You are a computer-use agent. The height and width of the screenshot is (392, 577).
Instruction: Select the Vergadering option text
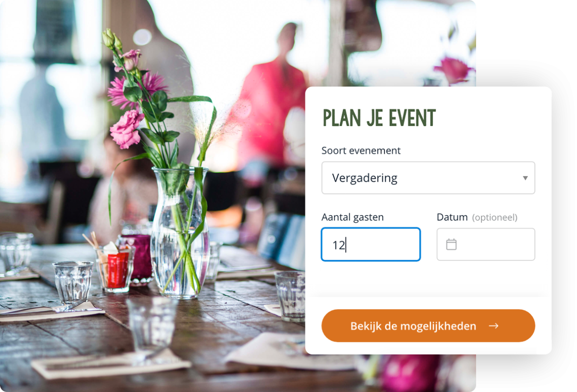pos(364,178)
